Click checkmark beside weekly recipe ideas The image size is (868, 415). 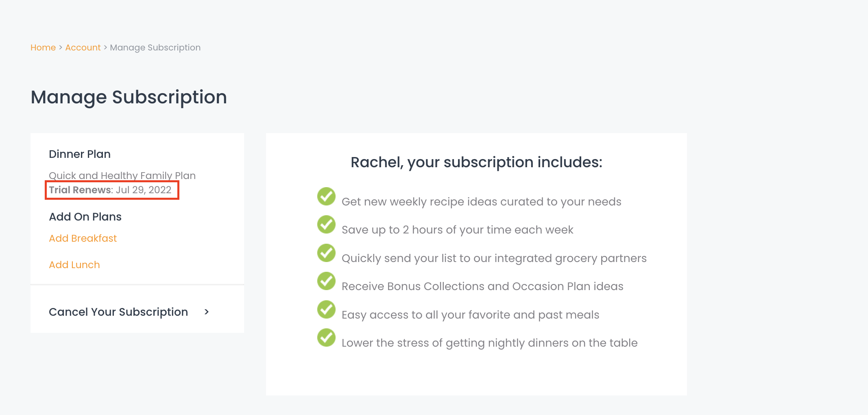point(326,197)
